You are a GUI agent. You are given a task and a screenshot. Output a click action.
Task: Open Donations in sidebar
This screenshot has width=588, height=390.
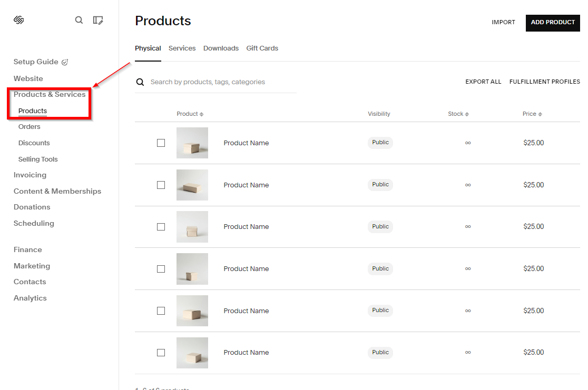32,207
